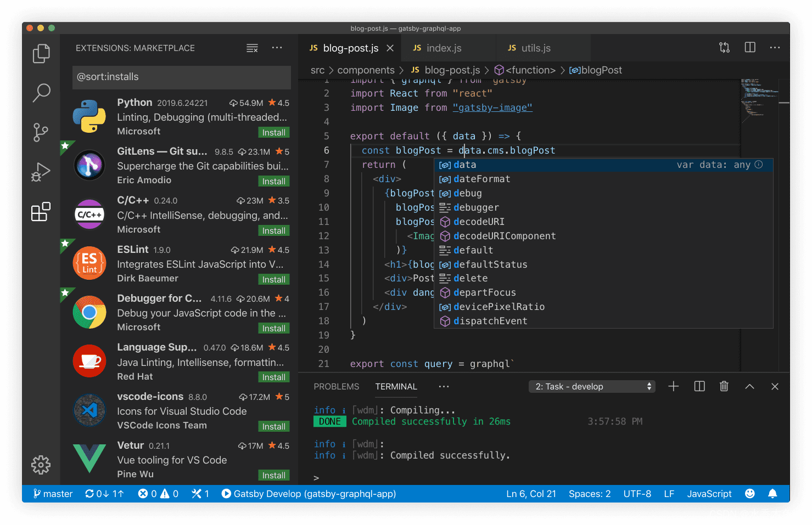Open extensions panel More Actions menu
This screenshot has width=812, height=525.
[x=277, y=48]
